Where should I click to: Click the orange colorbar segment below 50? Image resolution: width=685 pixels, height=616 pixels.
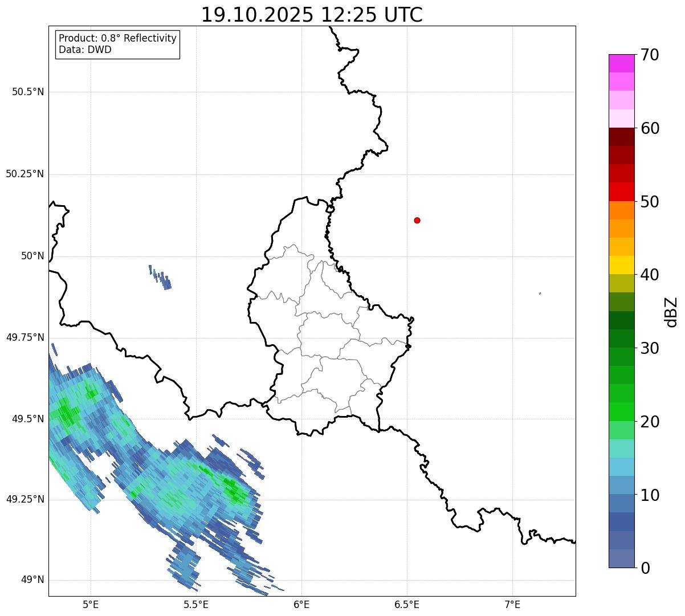(x=621, y=210)
